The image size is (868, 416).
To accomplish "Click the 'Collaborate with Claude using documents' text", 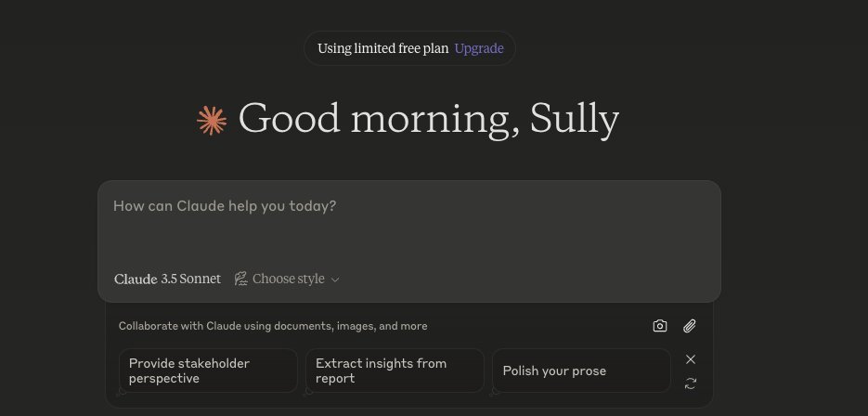I will 273,326.
